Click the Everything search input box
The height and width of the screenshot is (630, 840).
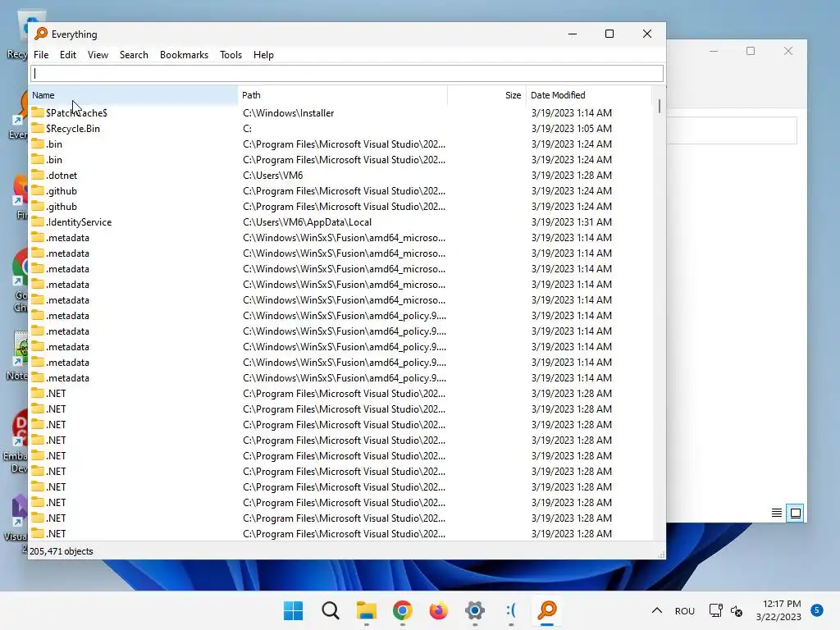click(347, 73)
